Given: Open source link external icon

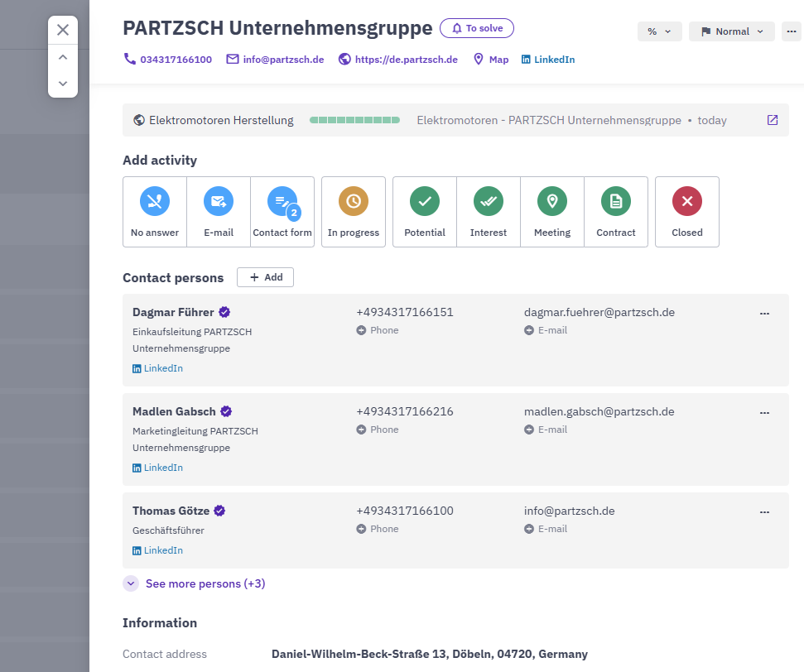Looking at the screenshot, I should (x=773, y=120).
